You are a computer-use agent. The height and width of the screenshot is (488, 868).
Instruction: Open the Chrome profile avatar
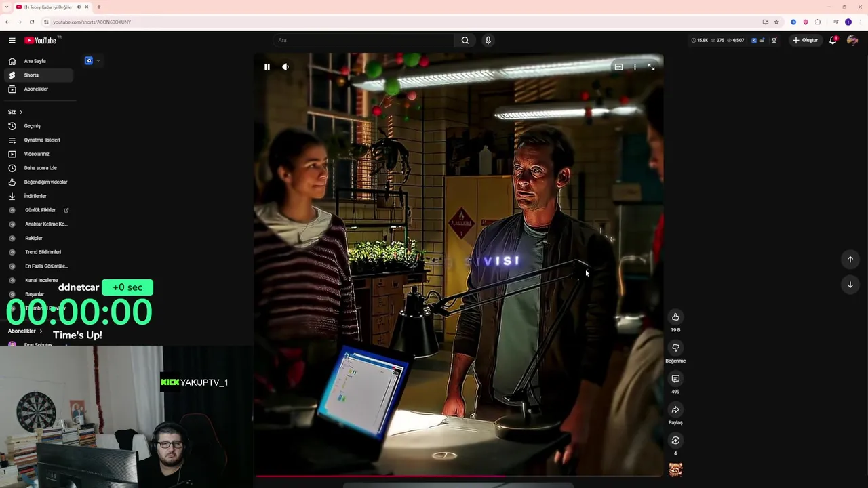(848, 22)
